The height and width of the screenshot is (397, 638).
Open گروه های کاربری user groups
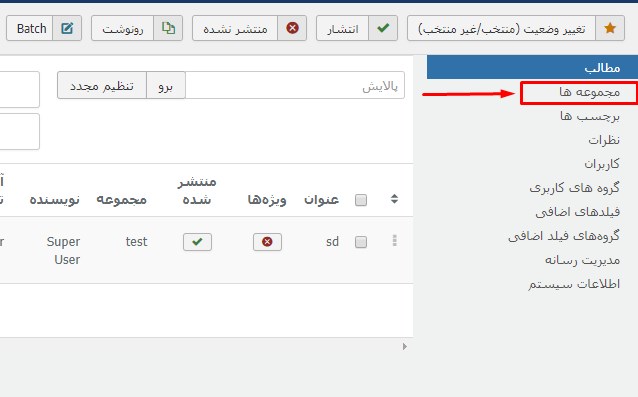click(575, 188)
